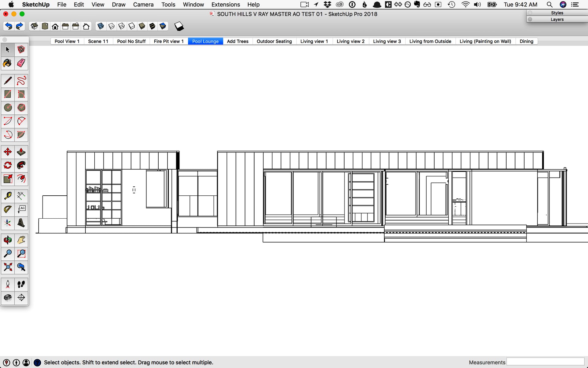The height and width of the screenshot is (368, 588).
Task: Expand the Styles panel
Action: point(557,13)
